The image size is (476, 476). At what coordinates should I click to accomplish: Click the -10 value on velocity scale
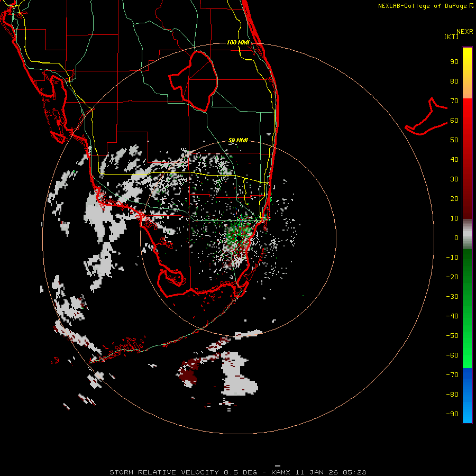coord(452,258)
